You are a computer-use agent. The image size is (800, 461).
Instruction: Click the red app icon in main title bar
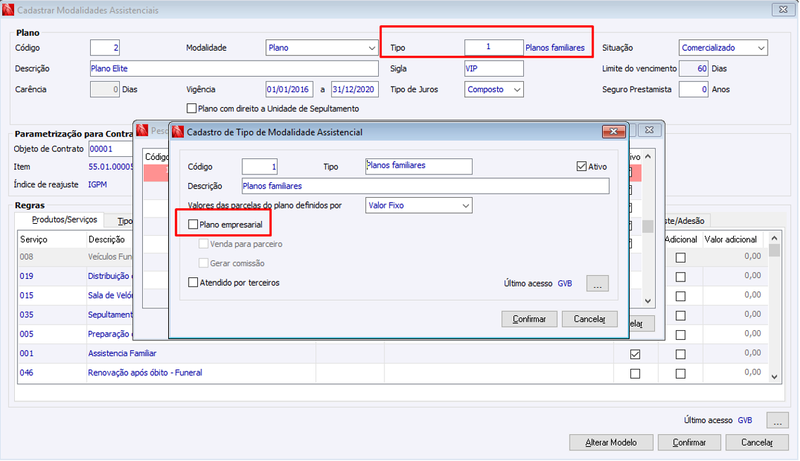point(8,10)
